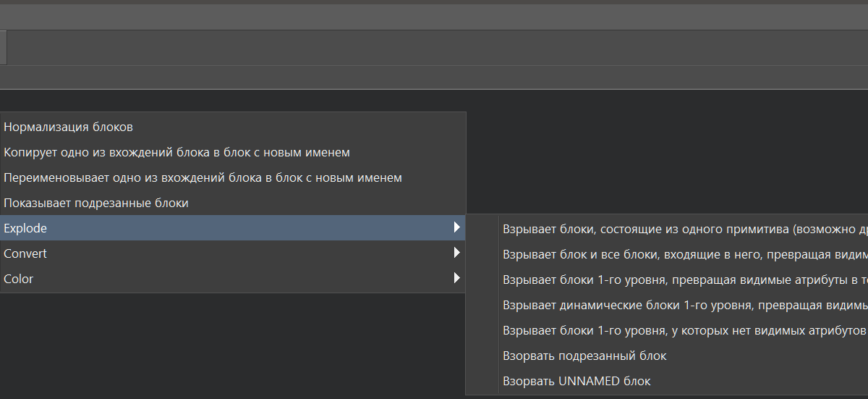Click 'Переименовывает одно из вхождений блока' entry
The image size is (868, 399).
coord(203,177)
